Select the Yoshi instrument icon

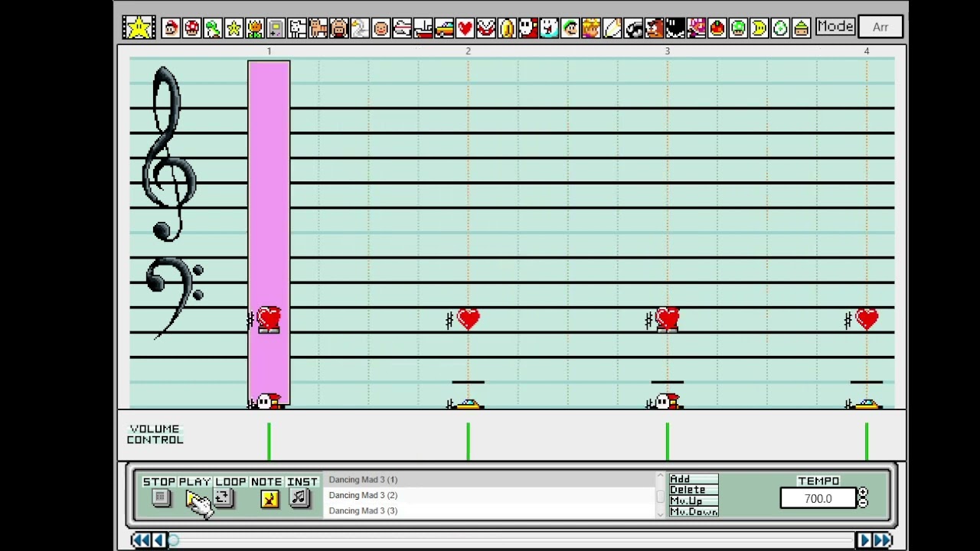pyautogui.click(x=213, y=28)
